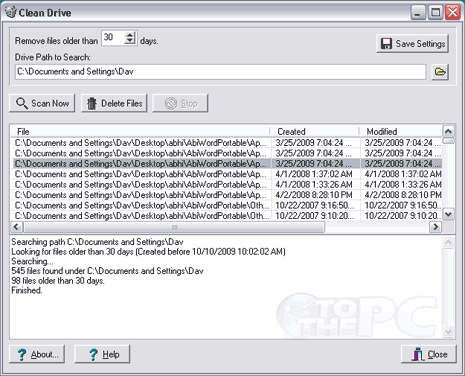Minimize the Clean Drive window
The width and height of the screenshot is (465, 376).
tap(418, 13)
